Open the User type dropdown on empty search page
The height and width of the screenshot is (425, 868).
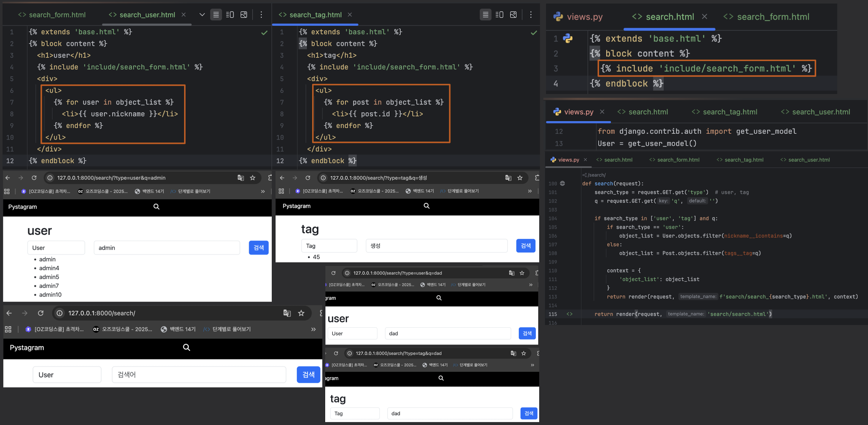click(67, 374)
